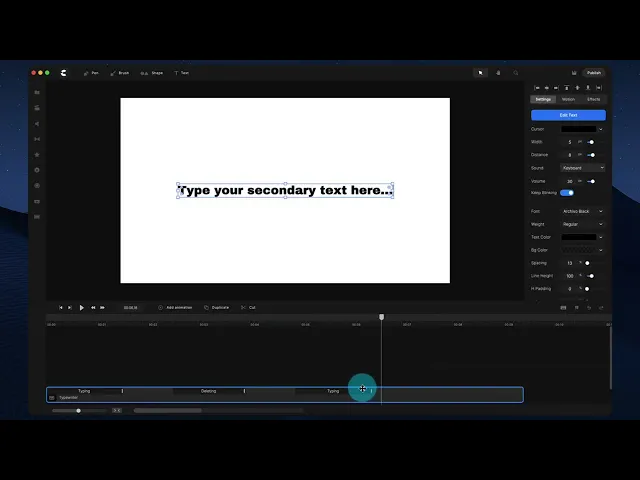Click the timeline horizontal scrollbar
The height and width of the screenshot is (480, 640).
click(x=168, y=411)
